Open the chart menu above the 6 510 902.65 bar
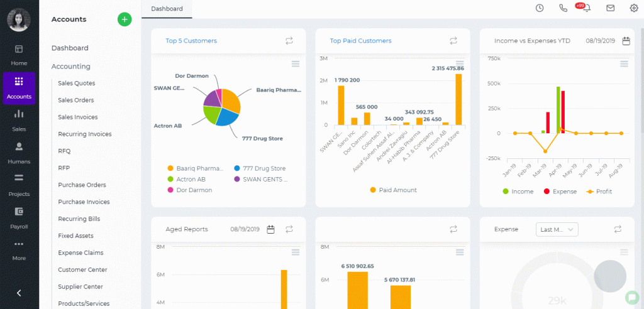Viewport: 644px width, 309px height. pyautogui.click(x=460, y=252)
